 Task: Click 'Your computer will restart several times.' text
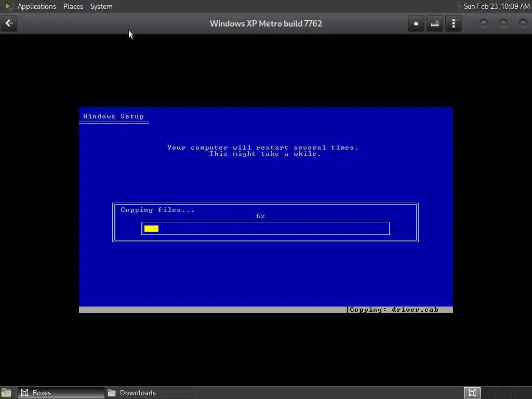point(262,148)
